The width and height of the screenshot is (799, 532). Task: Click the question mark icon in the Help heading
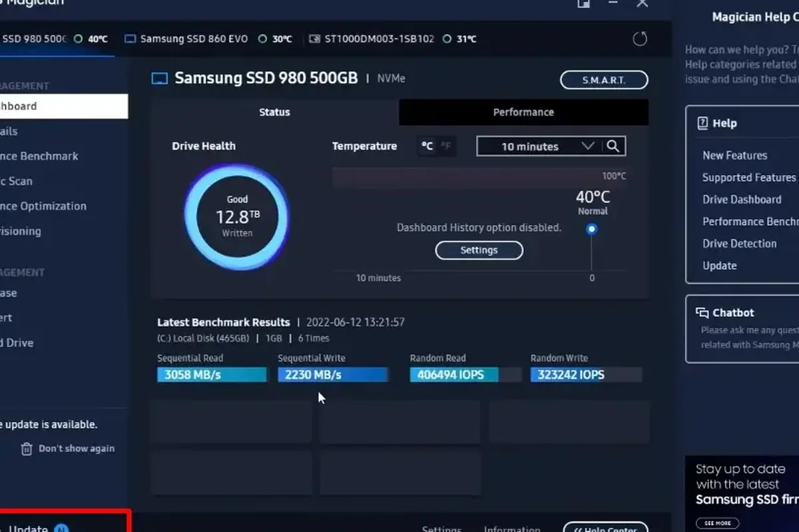[x=702, y=123]
